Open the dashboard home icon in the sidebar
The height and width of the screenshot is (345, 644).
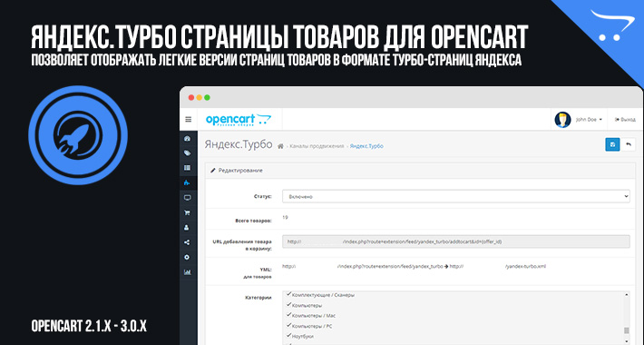click(x=188, y=139)
